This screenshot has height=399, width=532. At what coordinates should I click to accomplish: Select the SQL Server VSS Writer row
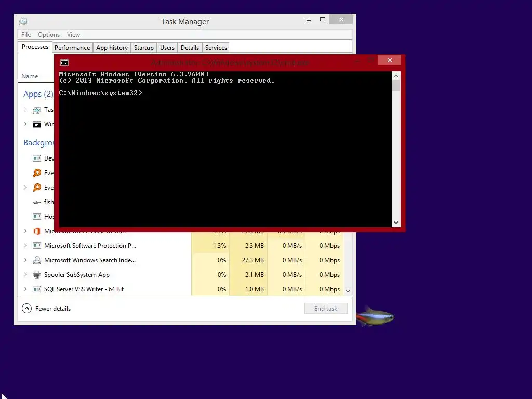coord(180,289)
